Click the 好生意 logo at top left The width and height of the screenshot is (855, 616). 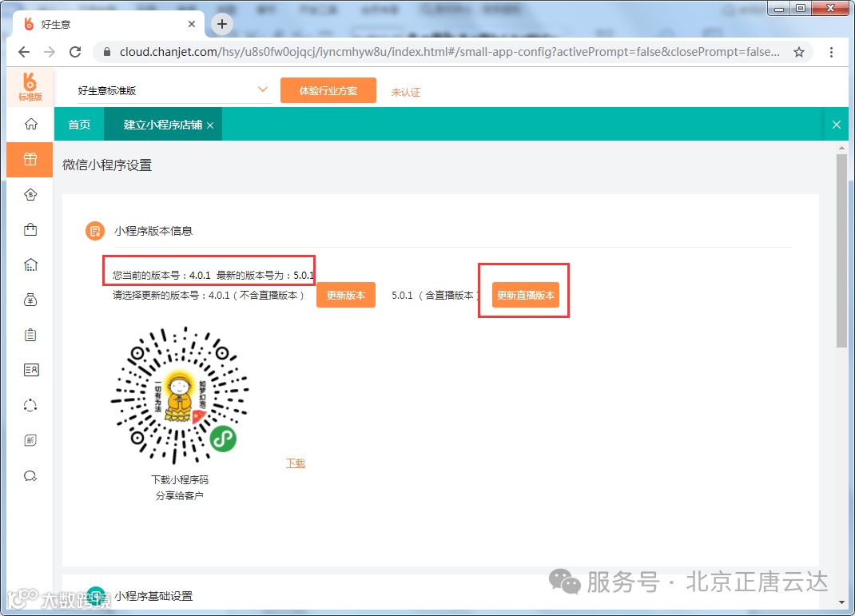[30, 86]
